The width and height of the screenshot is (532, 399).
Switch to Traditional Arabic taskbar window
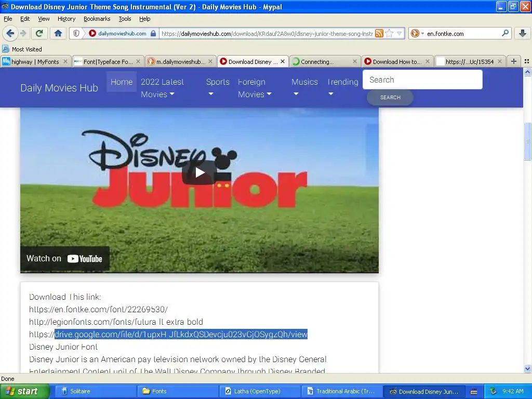[342, 391]
